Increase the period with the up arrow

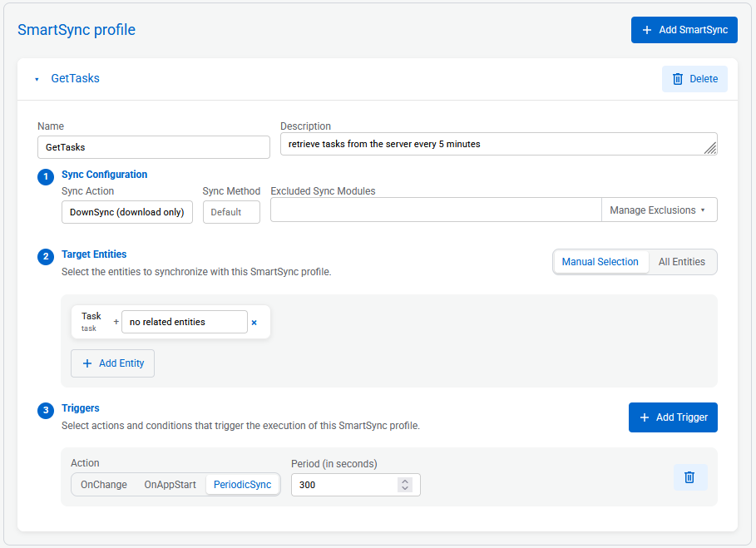click(405, 481)
